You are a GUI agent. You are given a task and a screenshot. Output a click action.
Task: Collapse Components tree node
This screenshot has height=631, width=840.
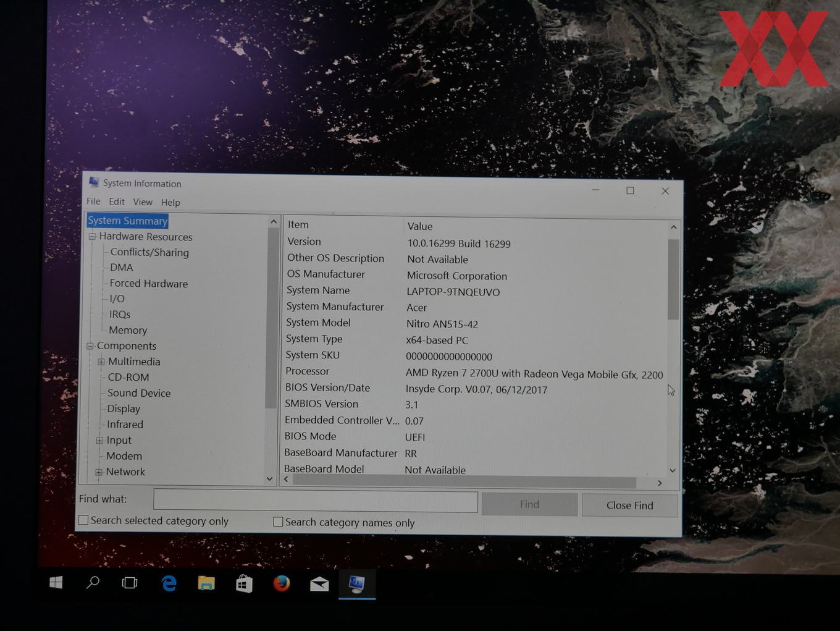click(x=90, y=346)
